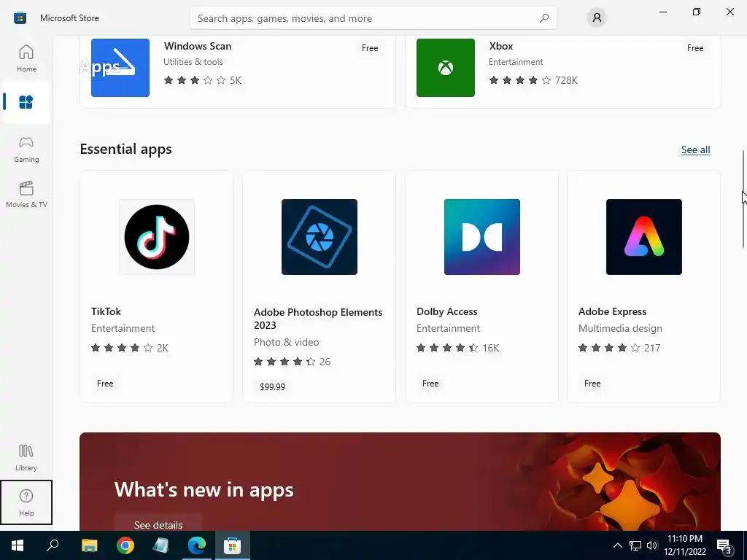Image resolution: width=747 pixels, height=560 pixels.
Task: Open the TikTok app icon
Action: tap(157, 237)
